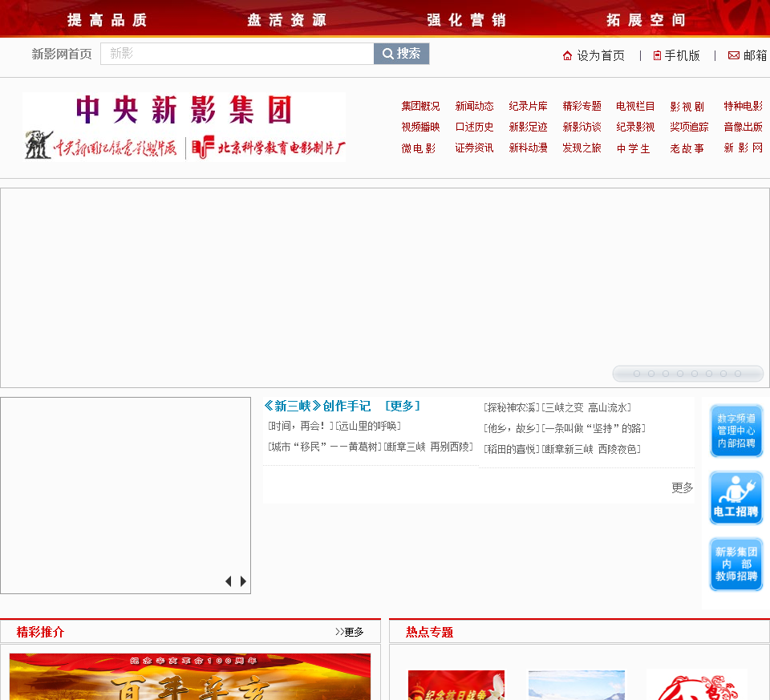
Task: Open the 特种电影 menu item
Action: click(x=743, y=106)
